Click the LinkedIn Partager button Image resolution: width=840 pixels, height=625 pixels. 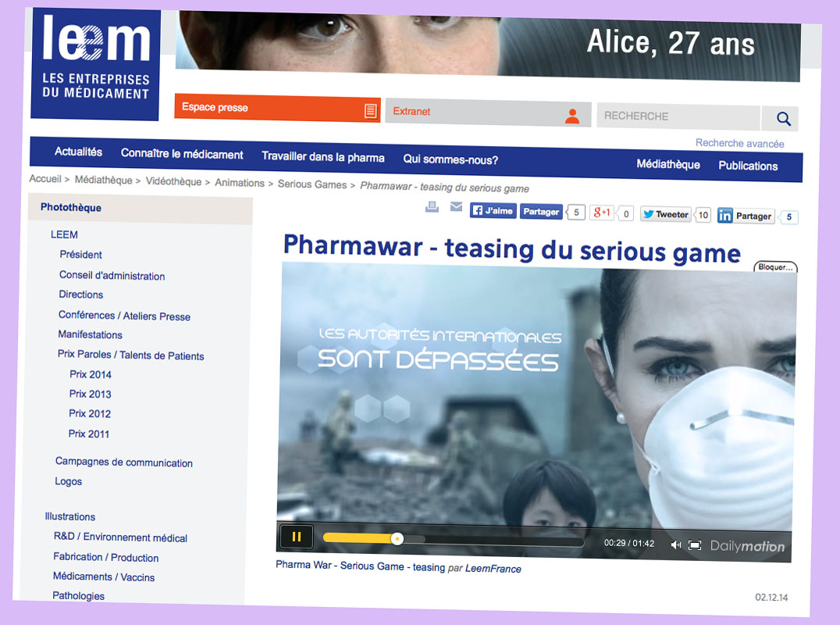(x=746, y=216)
